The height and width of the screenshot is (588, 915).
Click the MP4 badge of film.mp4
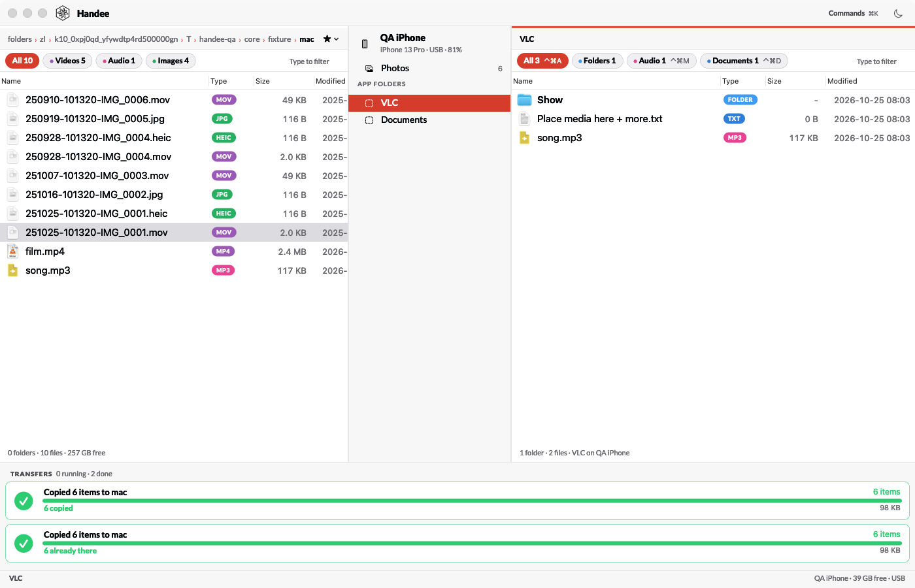tap(223, 252)
